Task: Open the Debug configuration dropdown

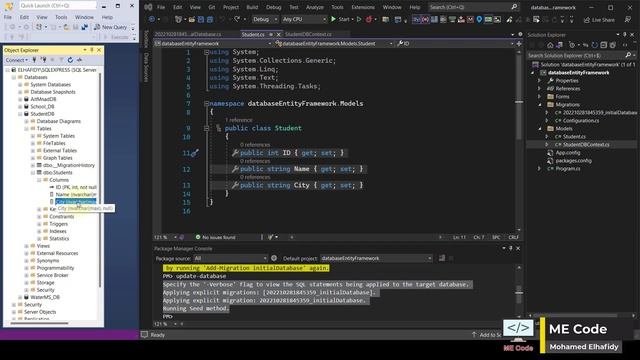Action: [x=264, y=19]
